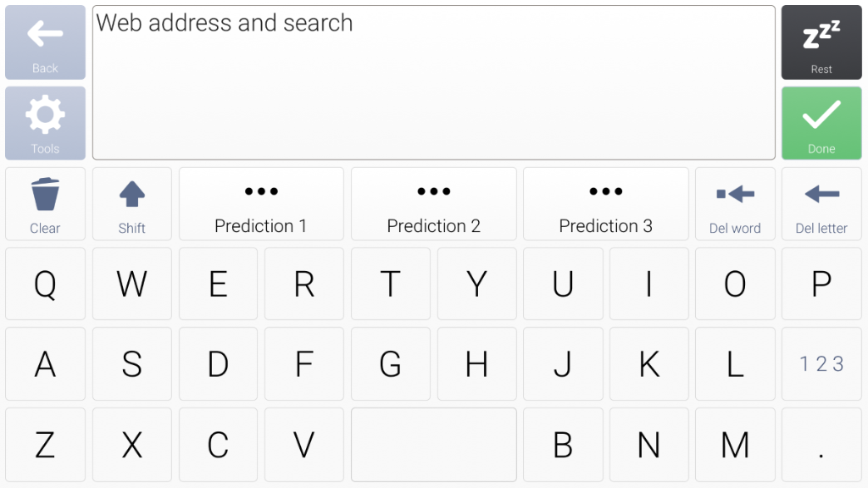Delete the last word with Del word

pos(735,203)
